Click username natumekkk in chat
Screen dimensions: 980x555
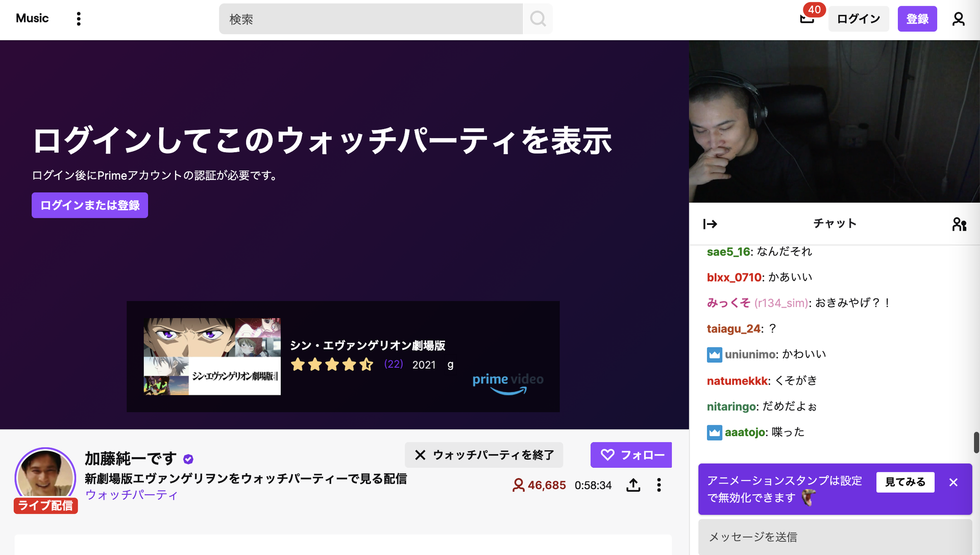click(x=737, y=381)
